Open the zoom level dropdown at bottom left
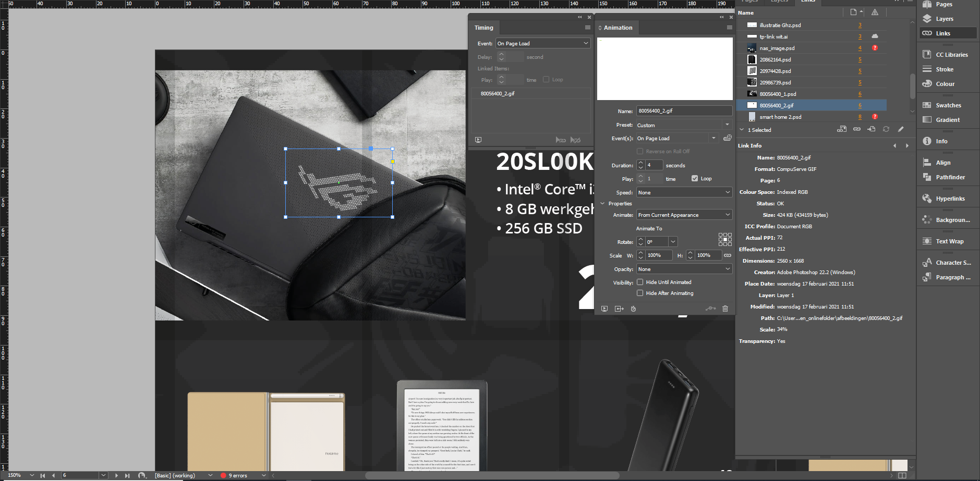This screenshot has height=481, width=980. coord(31,475)
